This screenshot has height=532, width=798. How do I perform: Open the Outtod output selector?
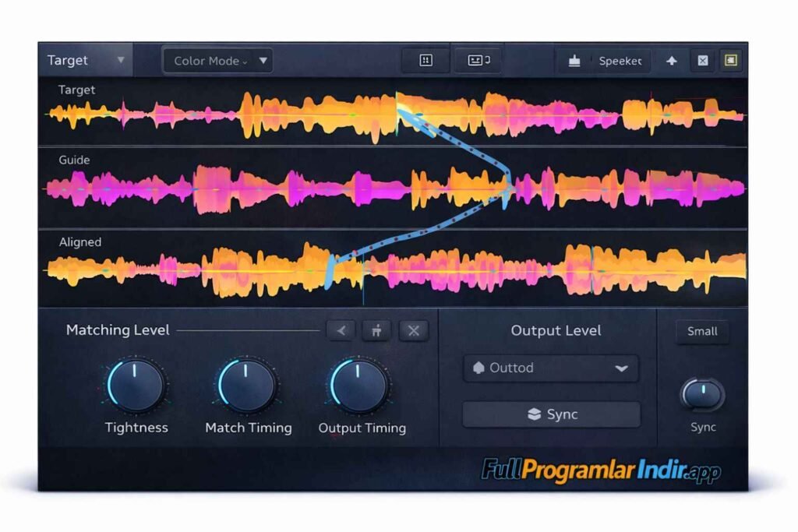pos(551,368)
